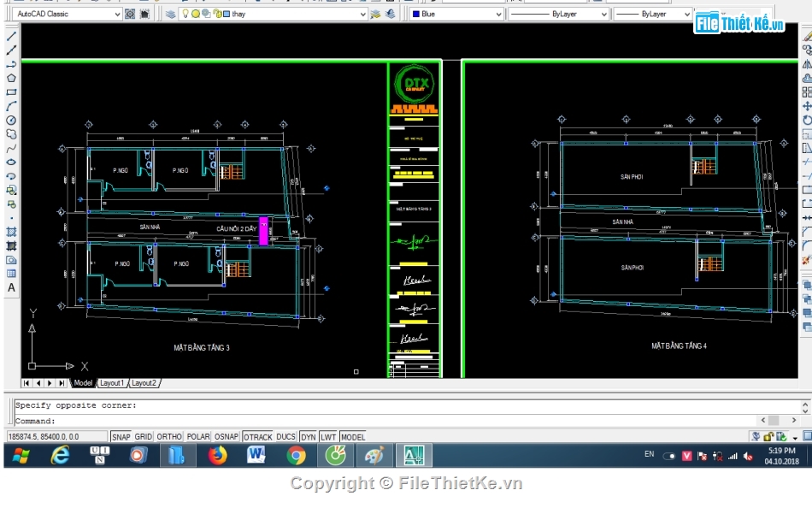Click the coordinates readout in status bar

coord(56,437)
